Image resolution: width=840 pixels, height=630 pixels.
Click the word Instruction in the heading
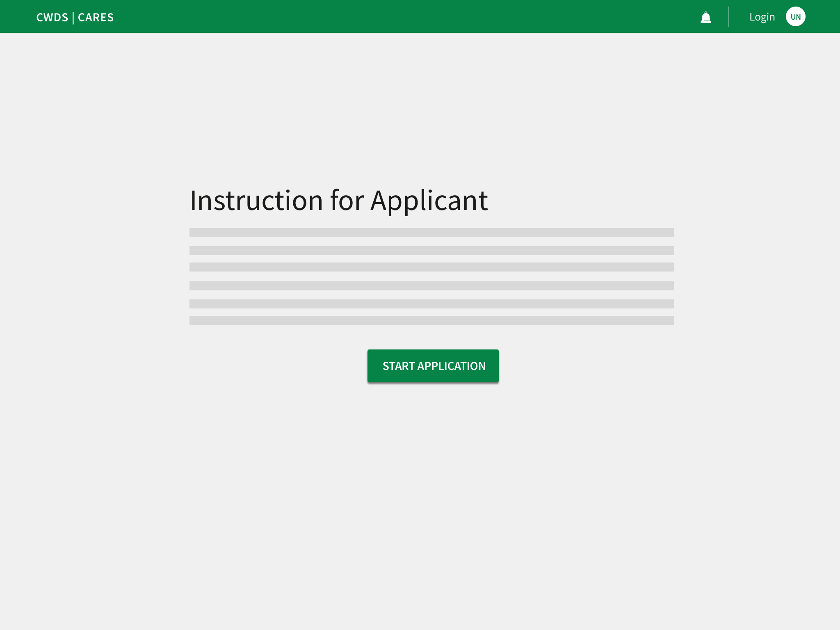coord(256,201)
